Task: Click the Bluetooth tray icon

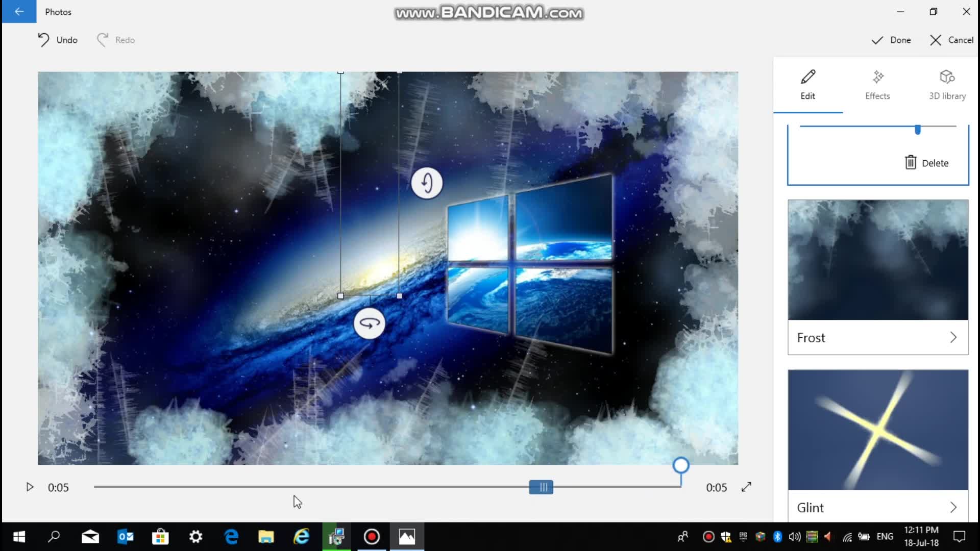Action: click(777, 537)
